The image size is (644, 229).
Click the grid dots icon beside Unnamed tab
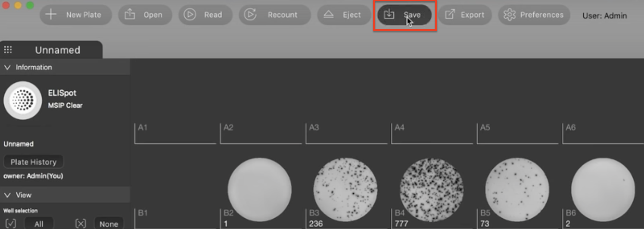pos(8,50)
